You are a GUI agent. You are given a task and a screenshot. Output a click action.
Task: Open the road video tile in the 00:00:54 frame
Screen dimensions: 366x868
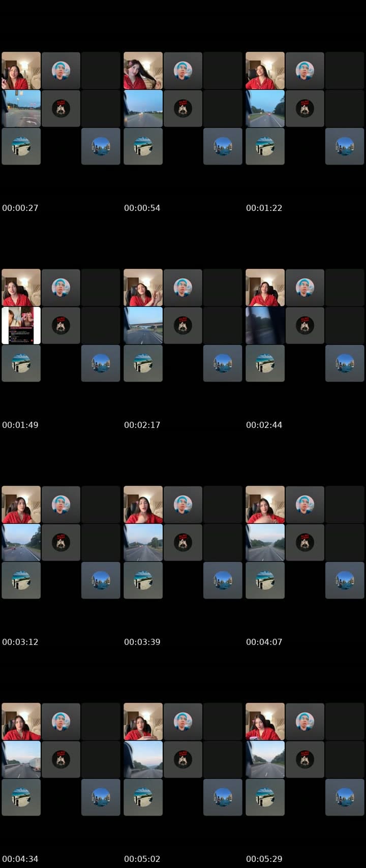143,108
